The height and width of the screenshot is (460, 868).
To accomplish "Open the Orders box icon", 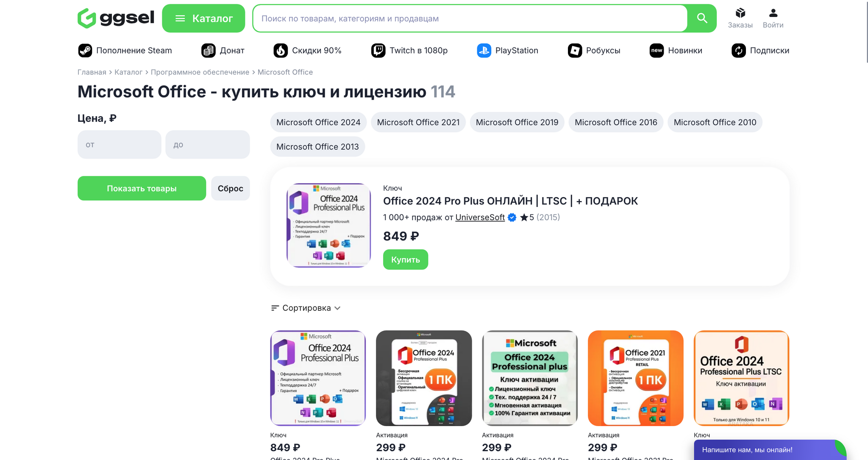I will [x=740, y=13].
